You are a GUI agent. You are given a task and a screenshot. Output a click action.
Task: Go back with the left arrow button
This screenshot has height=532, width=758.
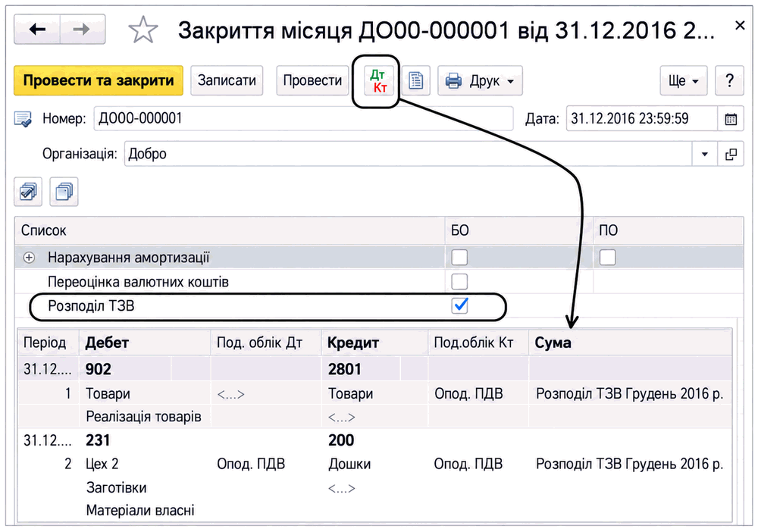[x=37, y=30]
